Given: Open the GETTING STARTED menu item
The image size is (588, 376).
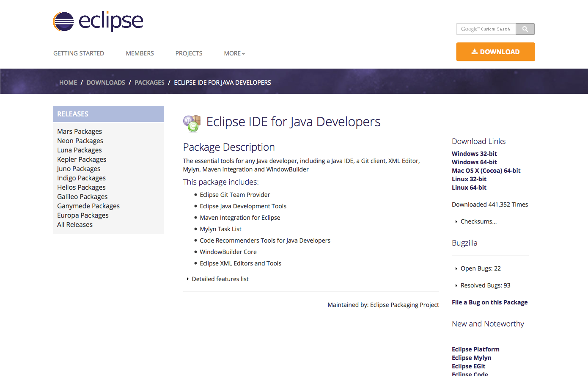Looking at the screenshot, I should click(79, 53).
